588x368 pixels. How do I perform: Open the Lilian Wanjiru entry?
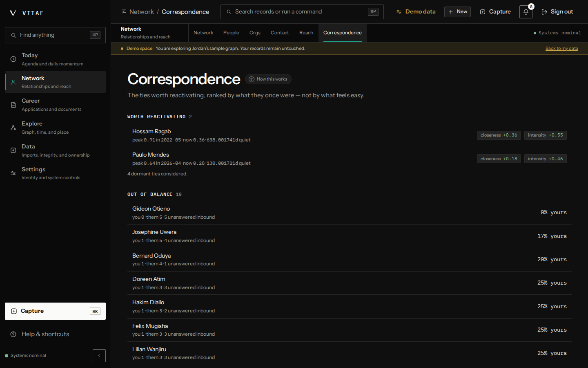click(x=350, y=353)
